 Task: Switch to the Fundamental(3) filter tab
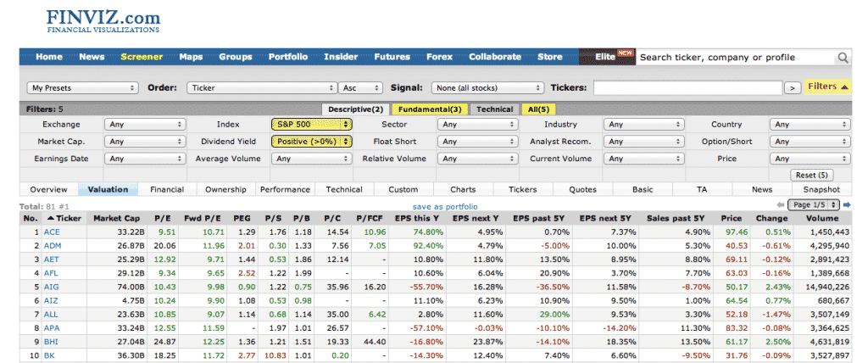pyautogui.click(x=429, y=109)
